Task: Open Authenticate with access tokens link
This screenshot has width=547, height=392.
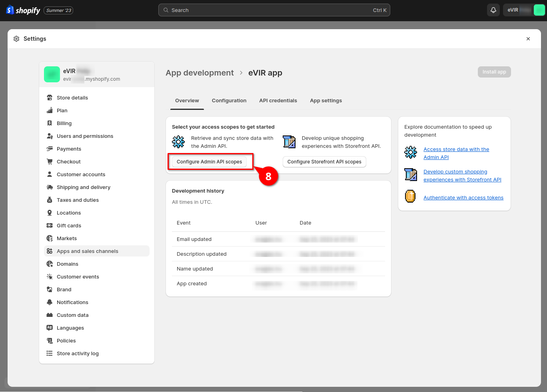Action: coord(463,198)
